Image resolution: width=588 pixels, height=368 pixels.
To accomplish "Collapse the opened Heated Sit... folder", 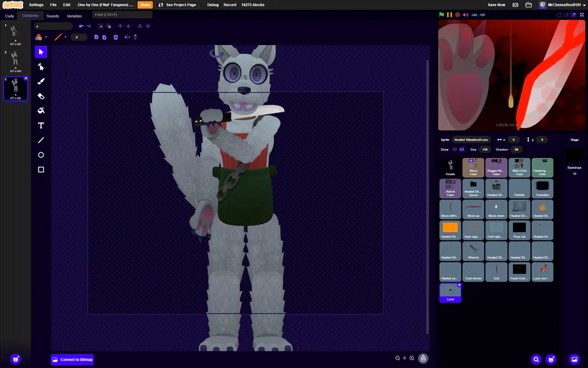I will 473,188.
